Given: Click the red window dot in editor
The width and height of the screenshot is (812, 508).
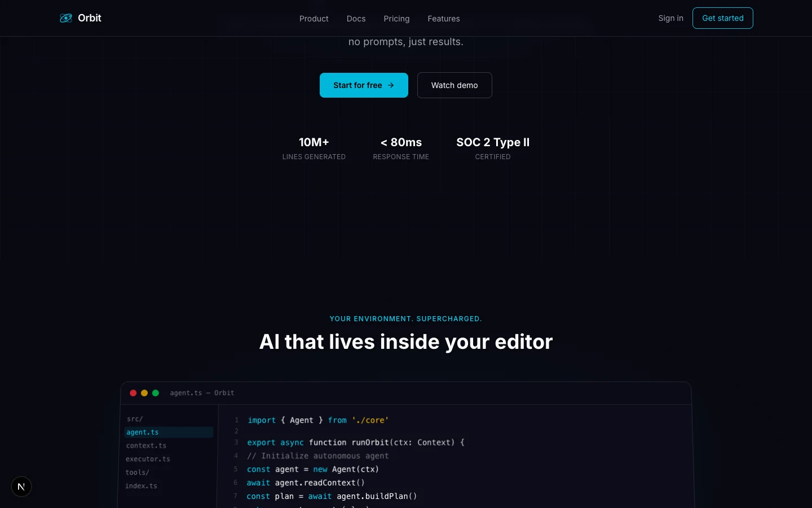Looking at the screenshot, I should pyautogui.click(x=133, y=393).
